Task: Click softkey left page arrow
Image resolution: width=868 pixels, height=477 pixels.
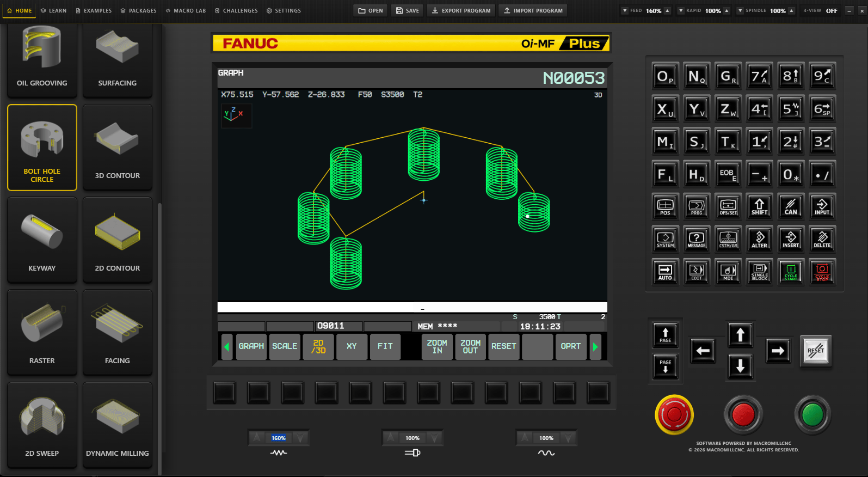Action: (x=227, y=346)
